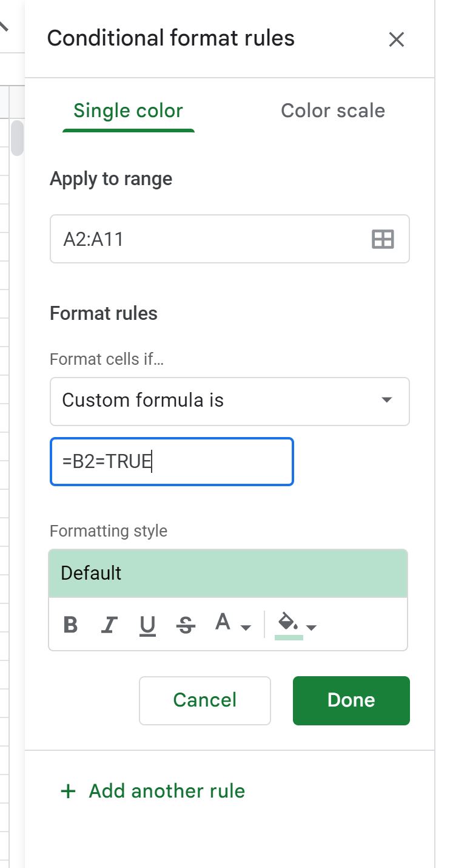Image resolution: width=450 pixels, height=868 pixels.
Task: Select the green Default formatting style preview
Action: pos(228,574)
